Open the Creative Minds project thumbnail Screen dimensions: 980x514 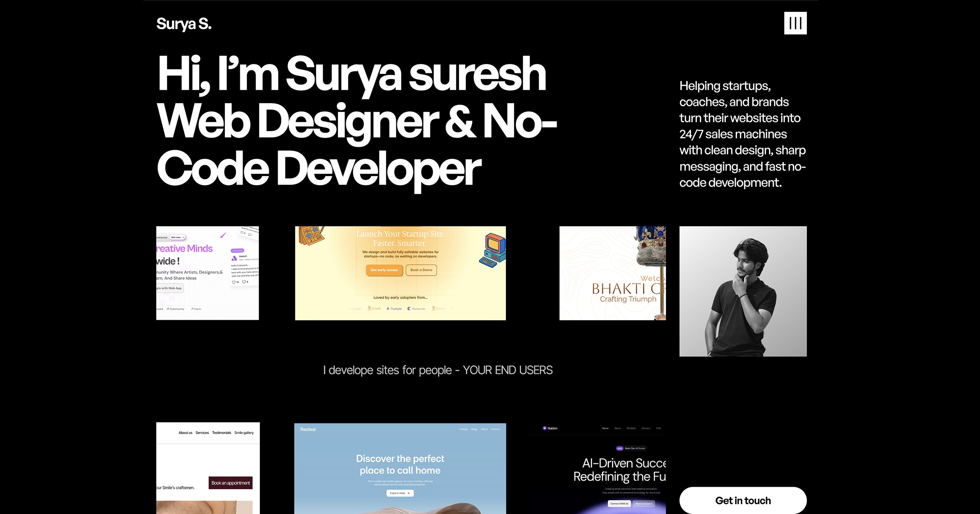point(207,273)
